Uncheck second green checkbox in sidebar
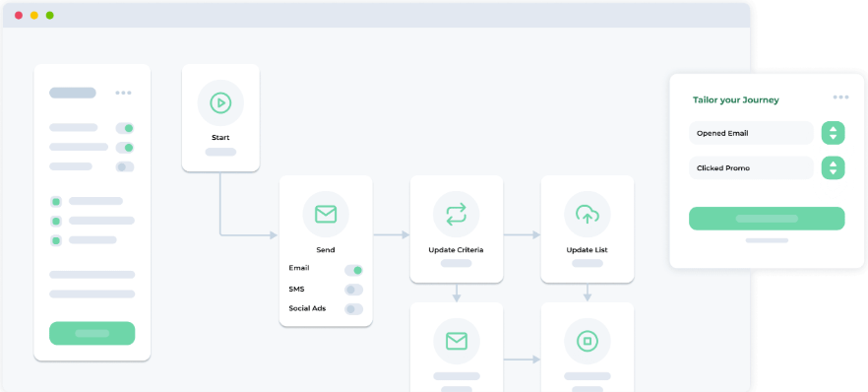The width and height of the screenshot is (868, 392). [x=56, y=221]
